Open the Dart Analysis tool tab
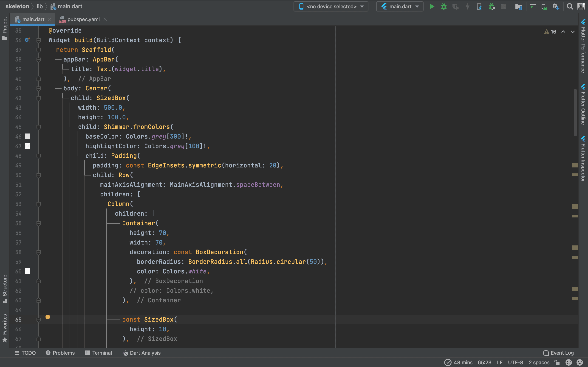Image resolution: width=588 pixels, height=367 pixels. click(x=141, y=353)
